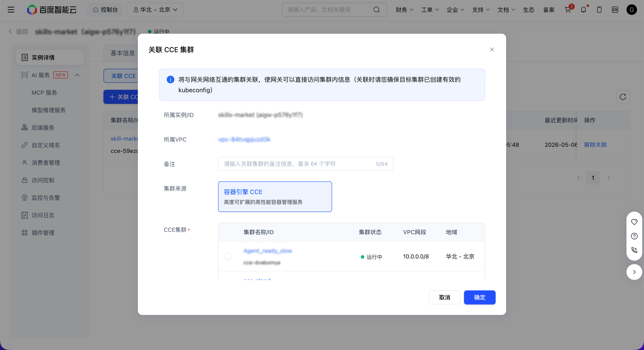Expand the 工单 menu
This screenshot has width=644, height=350.
tap(430, 10)
